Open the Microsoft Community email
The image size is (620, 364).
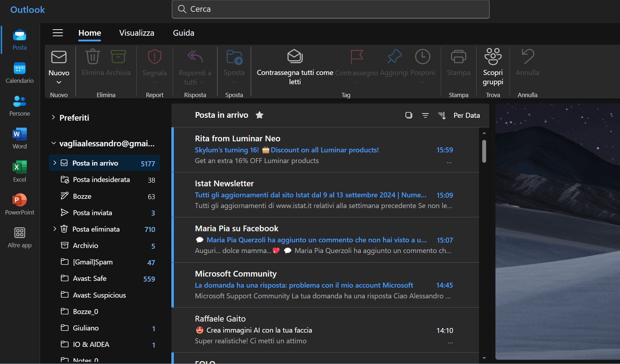[x=325, y=285]
